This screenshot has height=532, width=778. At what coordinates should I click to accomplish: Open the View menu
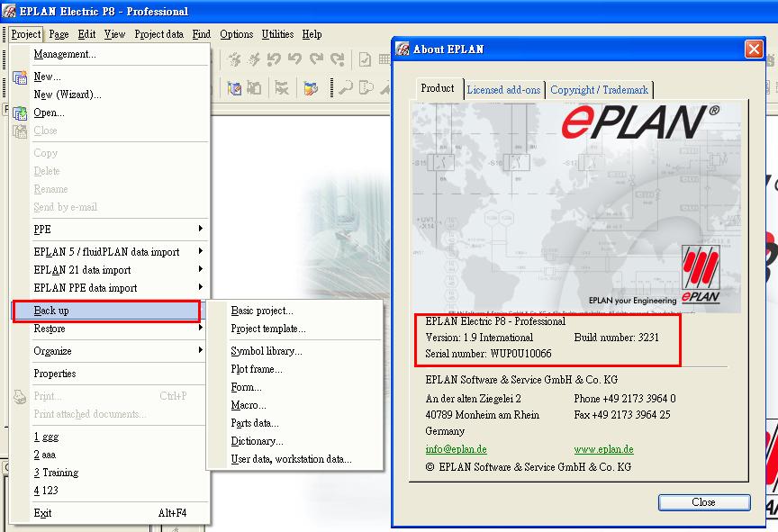click(114, 34)
